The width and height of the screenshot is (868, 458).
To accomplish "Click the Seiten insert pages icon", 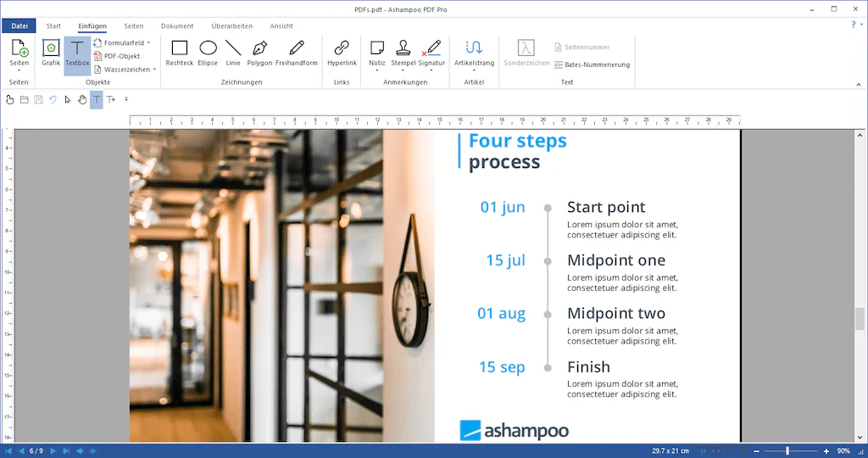I will click(19, 48).
